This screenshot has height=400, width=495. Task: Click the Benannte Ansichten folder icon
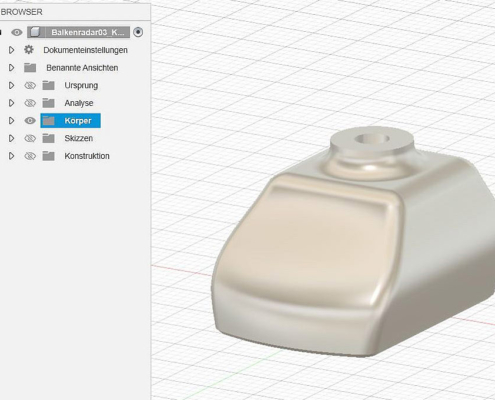point(30,68)
